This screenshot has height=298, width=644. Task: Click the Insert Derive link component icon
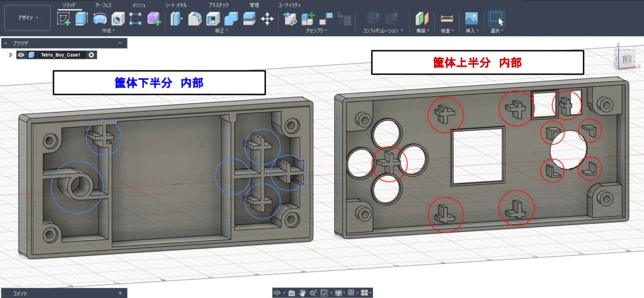click(x=290, y=19)
